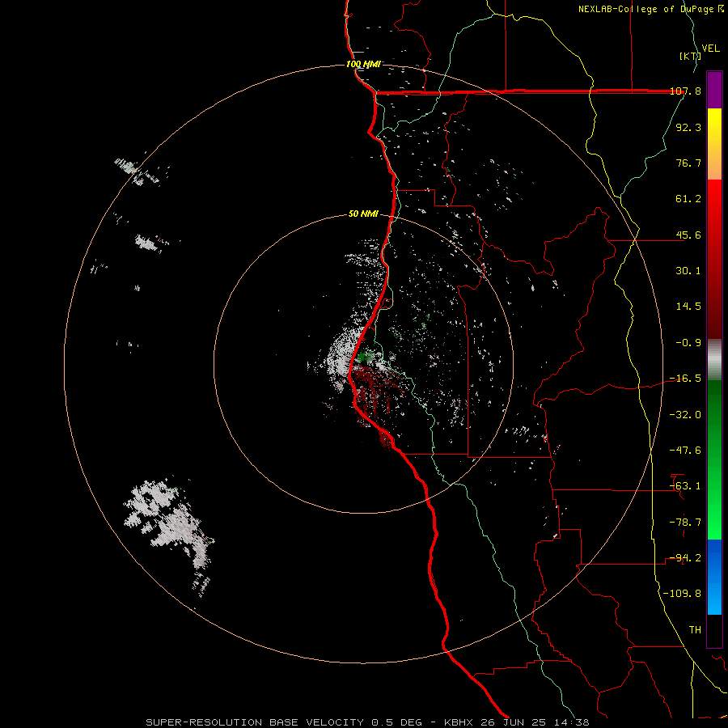Viewport: 728px width, 728px height.
Task: Select the -109.8 legend value
Action: click(x=682, y=594)
